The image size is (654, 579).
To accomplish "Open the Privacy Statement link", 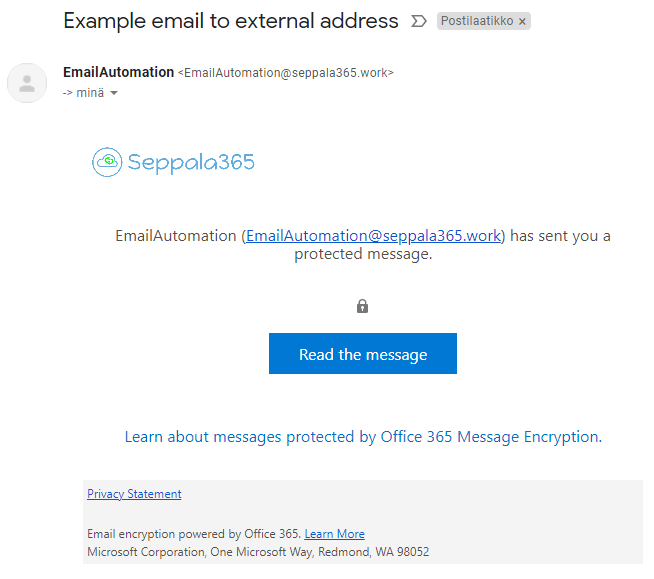I will (x=134, y=494).
